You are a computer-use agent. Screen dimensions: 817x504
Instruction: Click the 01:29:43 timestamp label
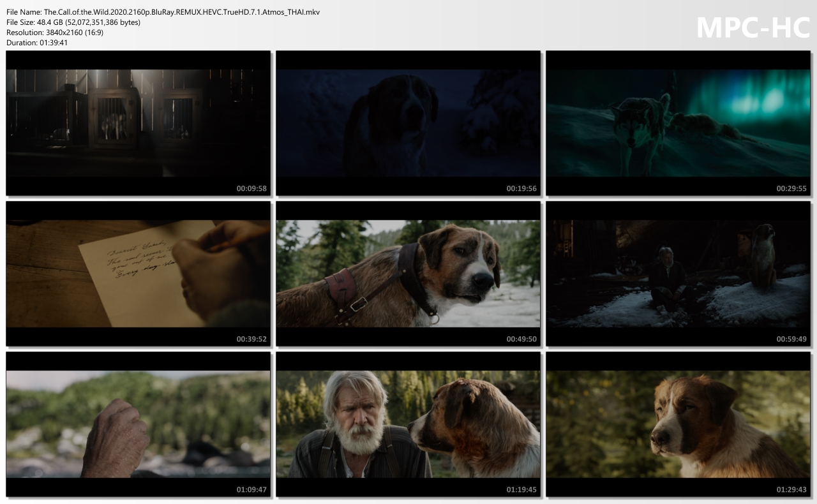(x=791, y=490)
